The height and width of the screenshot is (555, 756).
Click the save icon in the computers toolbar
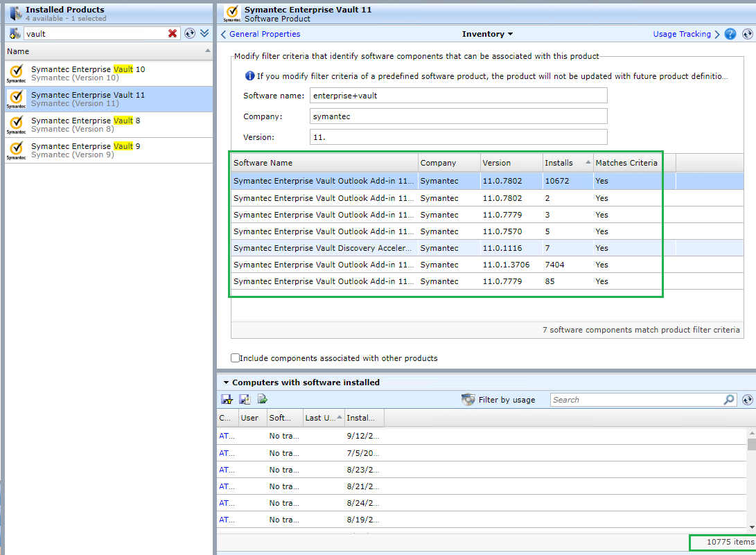[x=227, y=399]
